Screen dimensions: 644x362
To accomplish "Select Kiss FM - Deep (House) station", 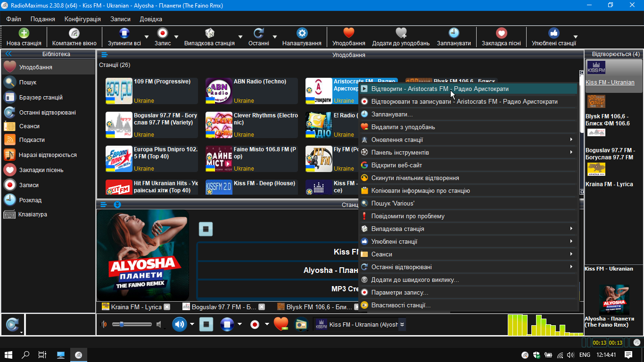I will pyautogui.click(x=252, y=187).
